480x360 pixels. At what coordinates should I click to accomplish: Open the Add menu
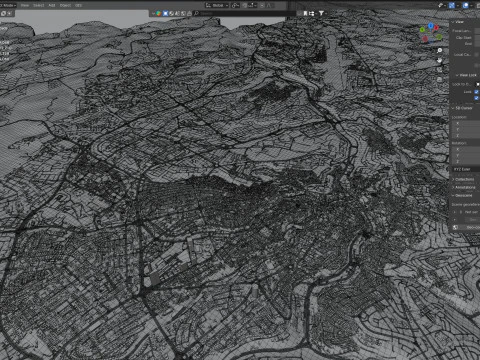tap(52, 5)
